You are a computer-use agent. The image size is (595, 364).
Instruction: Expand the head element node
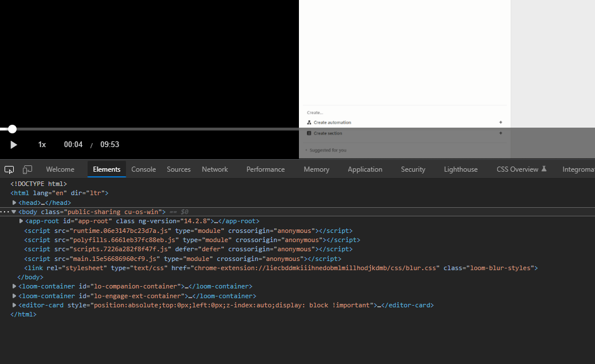[14, 203]
